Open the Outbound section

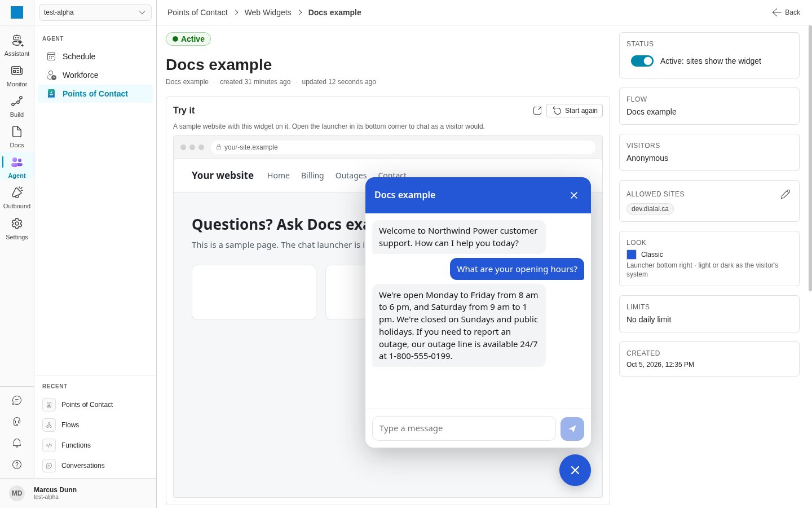[17, 198]
